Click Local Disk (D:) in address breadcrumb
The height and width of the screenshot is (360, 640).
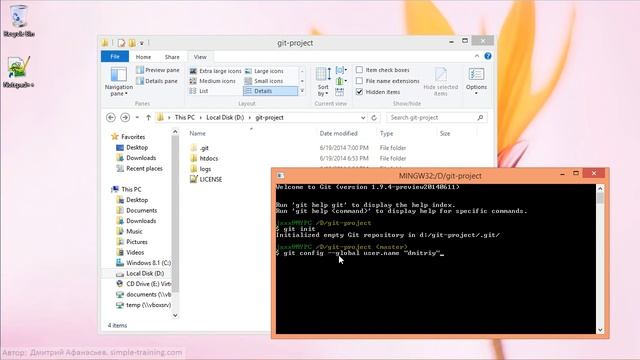tap(225, 118)
